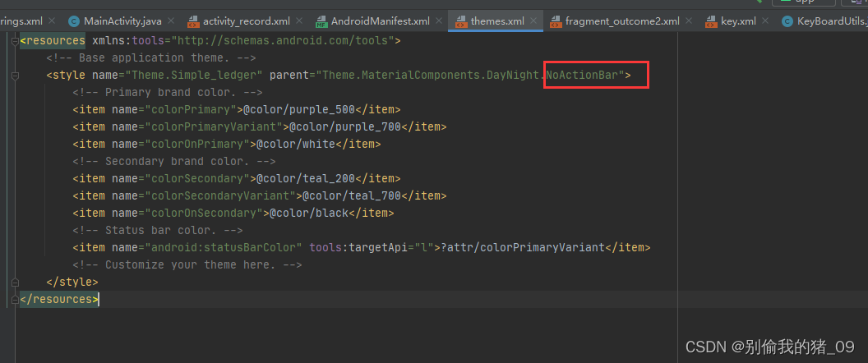The image size is (868, 363).
Task: Place cursor on @color/white value
Action: [296, 144]
